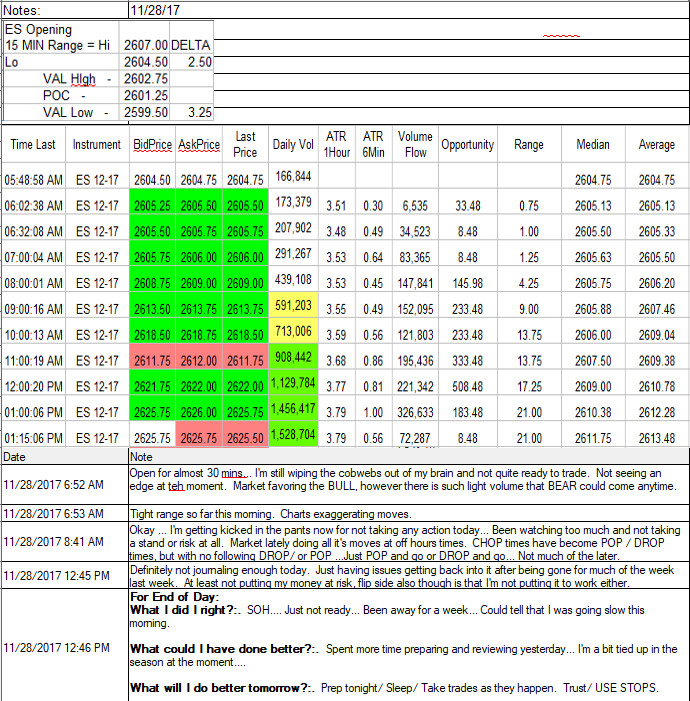
Task: Click the delta value 3.25
Action: 191,113
